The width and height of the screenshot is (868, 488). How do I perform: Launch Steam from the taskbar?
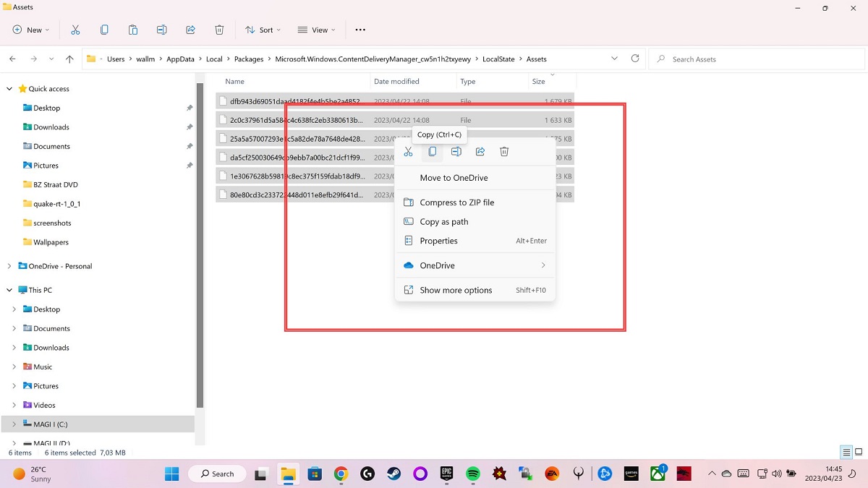[393, 474]
